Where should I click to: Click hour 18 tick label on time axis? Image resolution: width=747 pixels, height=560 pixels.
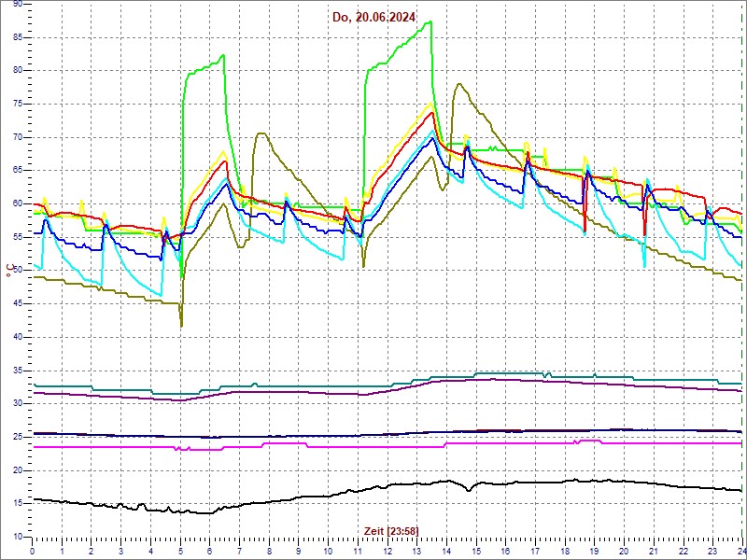(x=565, y=551)
